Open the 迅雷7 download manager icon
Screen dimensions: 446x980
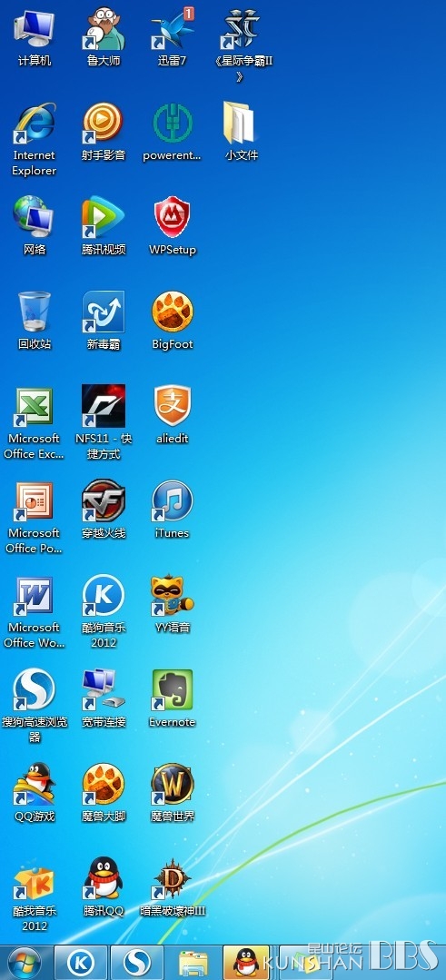[173, 30]
